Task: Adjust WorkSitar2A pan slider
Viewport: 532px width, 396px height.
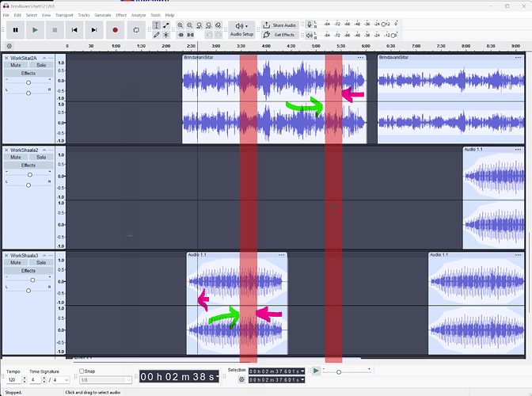Action: pyautogui.click(x=28, y=93)
